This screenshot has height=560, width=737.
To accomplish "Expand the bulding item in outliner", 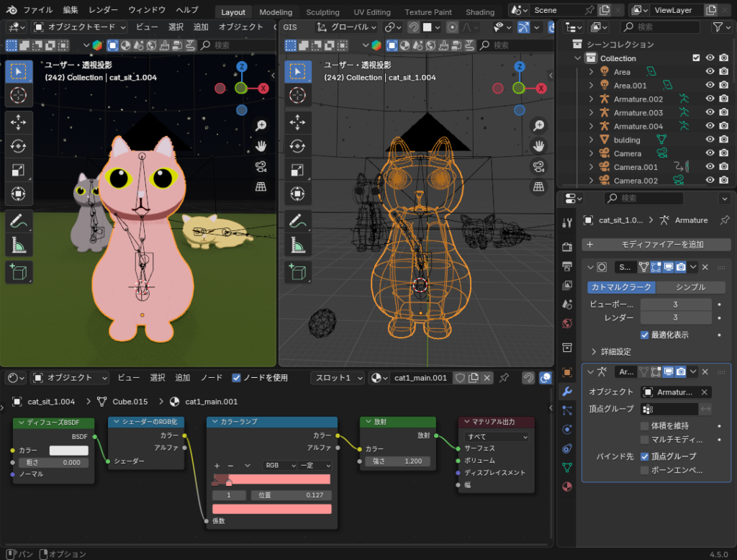I will click(x=591, y=140).
